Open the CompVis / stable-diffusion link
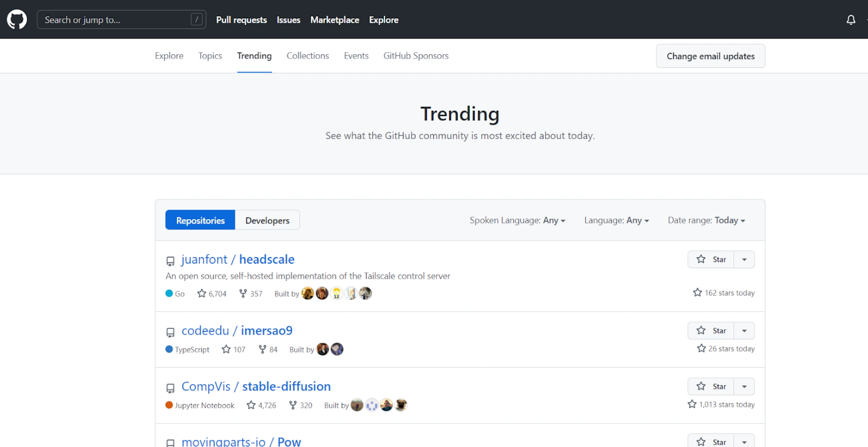 pos(256,386)
